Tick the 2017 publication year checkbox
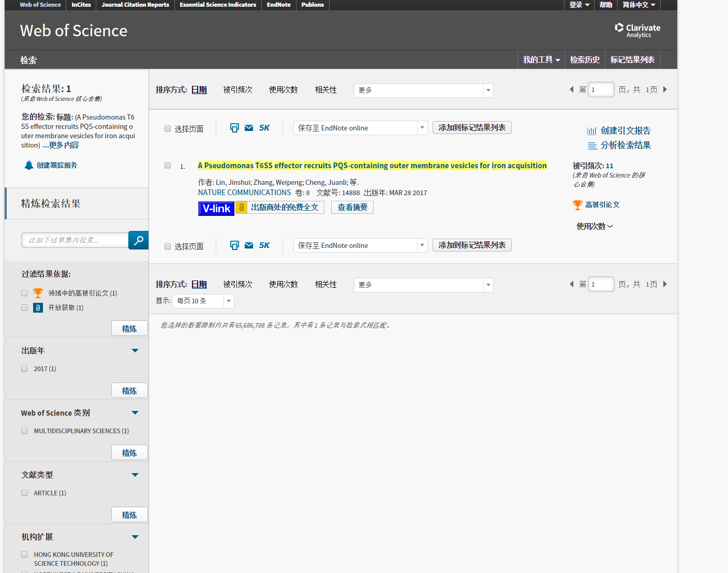The height and width of the screenshot is (573, 728). click(24, 369)
